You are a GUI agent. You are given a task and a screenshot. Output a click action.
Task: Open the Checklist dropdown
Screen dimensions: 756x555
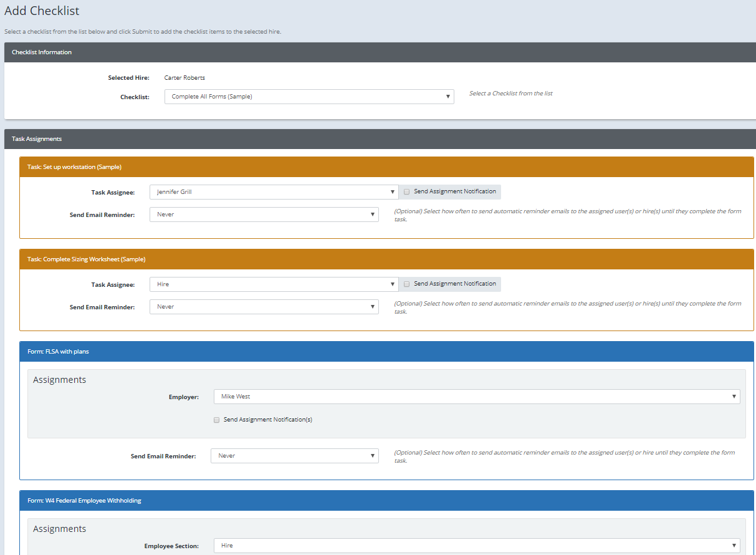(x=309, y=96)
